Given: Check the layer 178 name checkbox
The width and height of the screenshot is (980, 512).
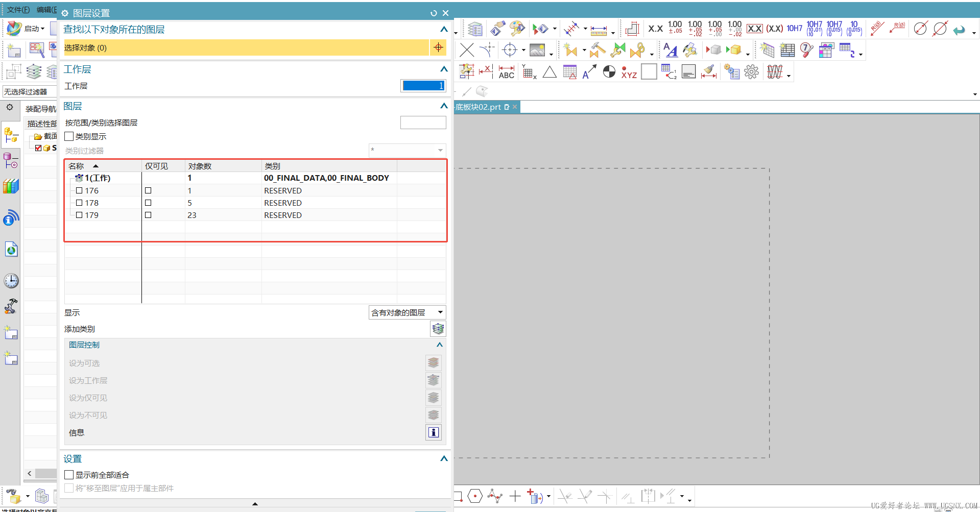Looking at the screenshot, I should pos(79,203).
